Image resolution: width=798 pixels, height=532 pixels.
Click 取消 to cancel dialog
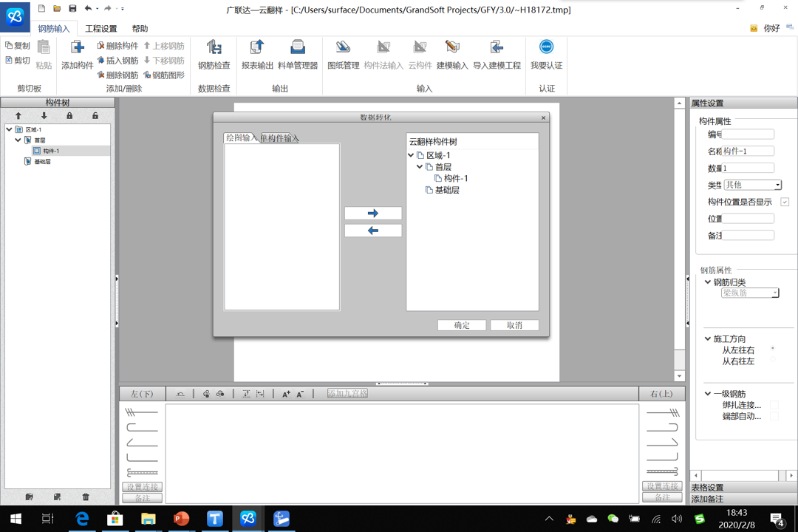tap(514, 325)
